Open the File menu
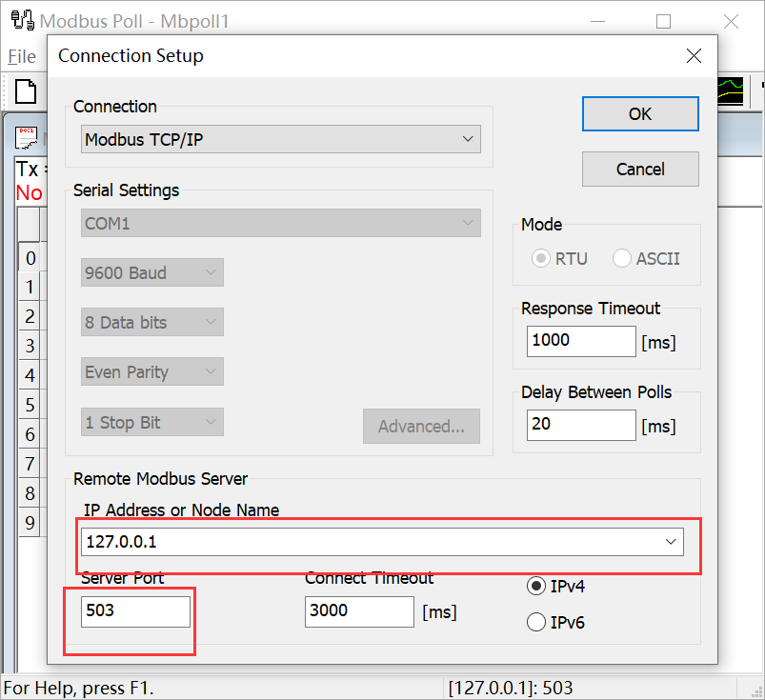The height and width of the screenshot is (700, 765). [22, 57]
